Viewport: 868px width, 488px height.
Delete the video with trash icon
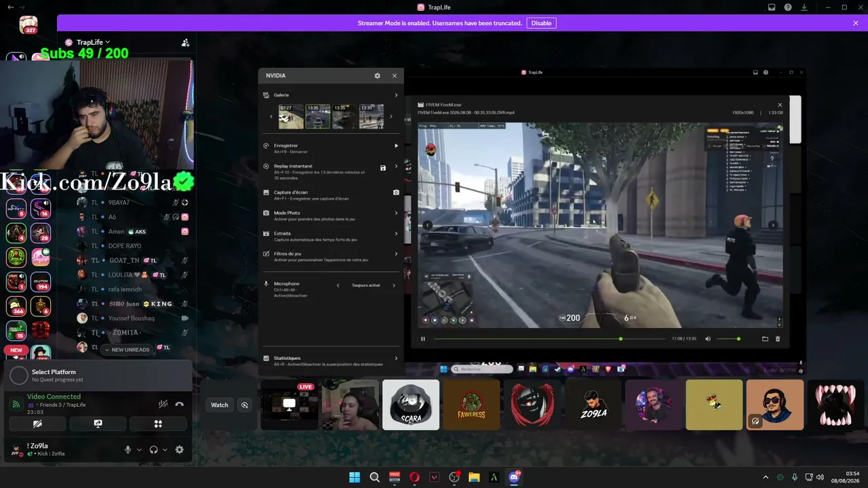point(778,339)
